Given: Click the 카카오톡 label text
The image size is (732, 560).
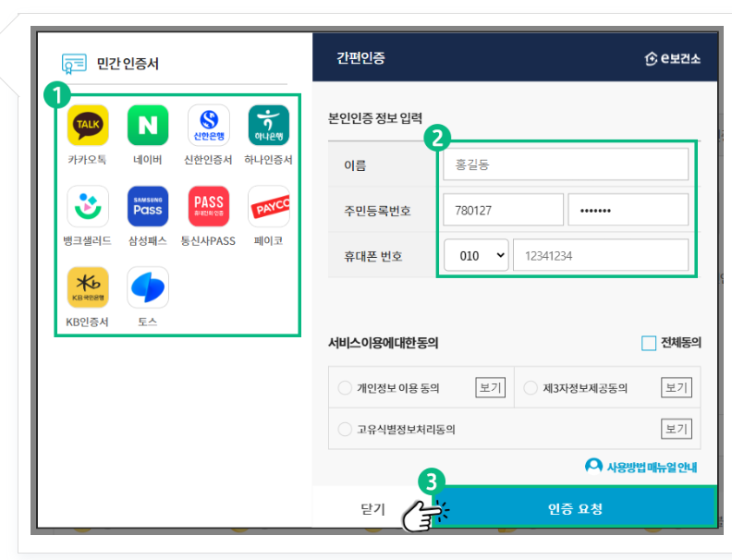Looking at the screenshot, I should click(87, 160).
